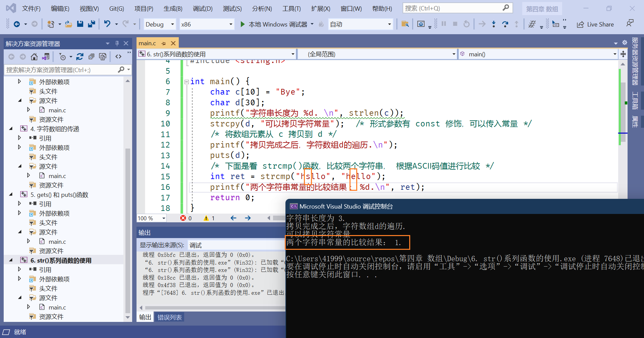Click the Live Share button
The width and height of the screenshot is (644, 338).
pyautogui.click(x=595, y=24)
